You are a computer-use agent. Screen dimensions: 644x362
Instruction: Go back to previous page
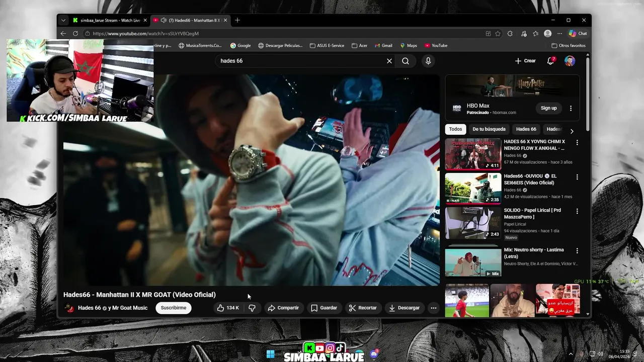point(63,33)
